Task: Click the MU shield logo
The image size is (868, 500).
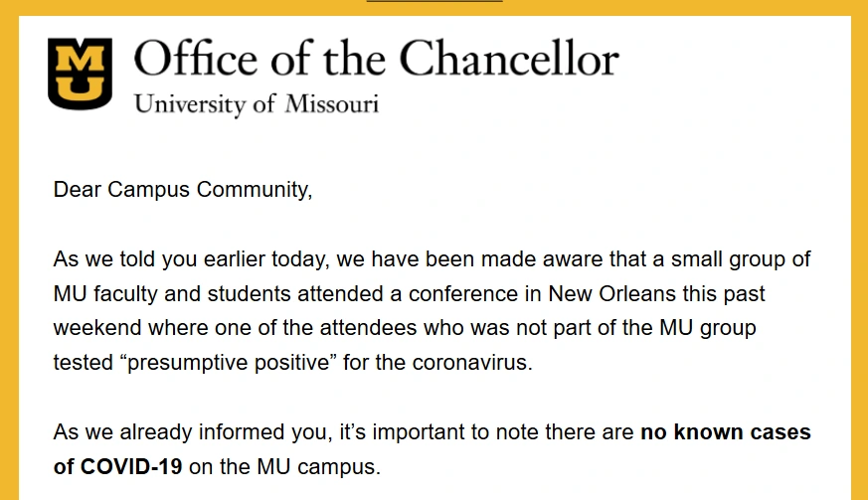Action: pos(80,74)
